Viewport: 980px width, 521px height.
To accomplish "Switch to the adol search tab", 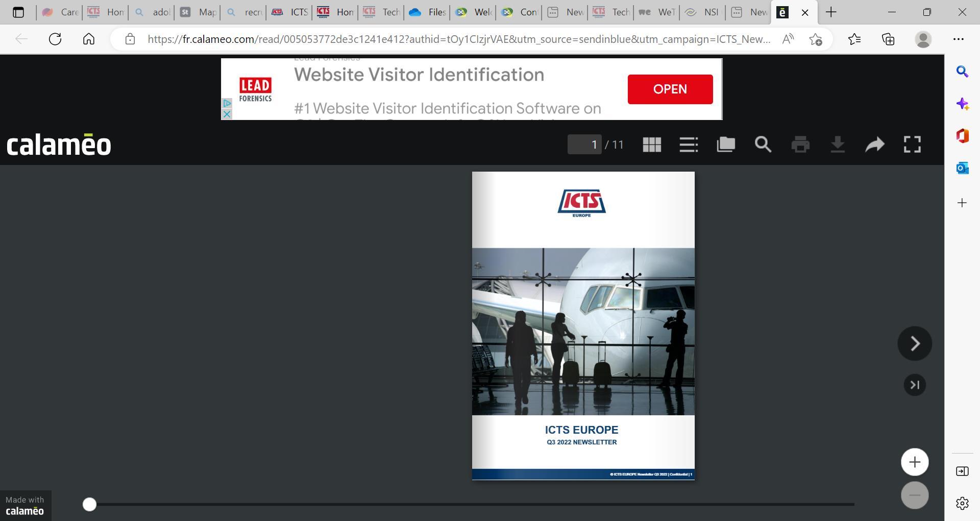I will tap(151, 12).
